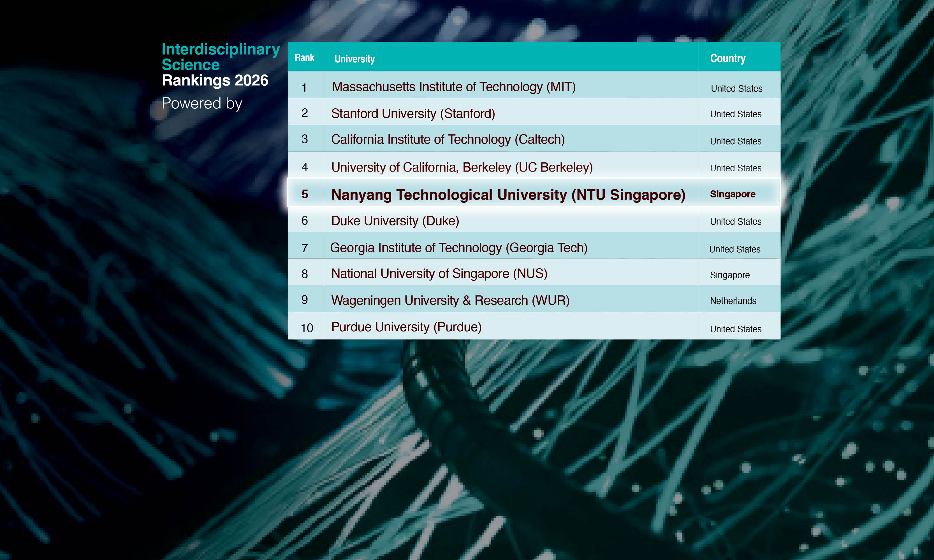Viewport: 934px width, 560px height.
Task: Select Wageningen University & Research row
Action: click(450, 300)
